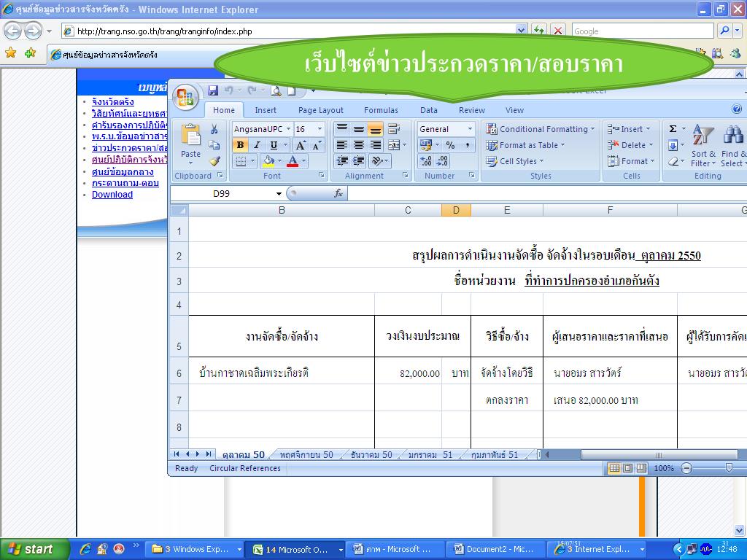Save workbook from Quick Access toolbar
This screenshot has width=747, height=560.
pos(213,90)
